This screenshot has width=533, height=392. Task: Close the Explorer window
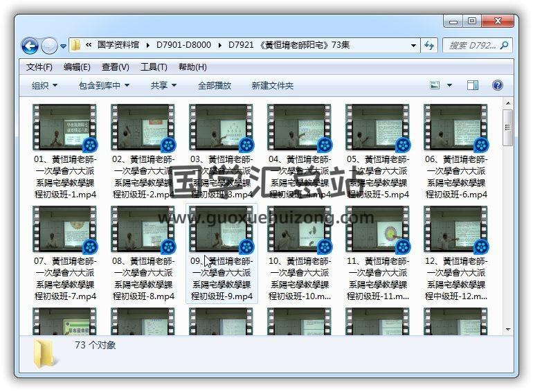pyautogui.click(x=498, y=21)
